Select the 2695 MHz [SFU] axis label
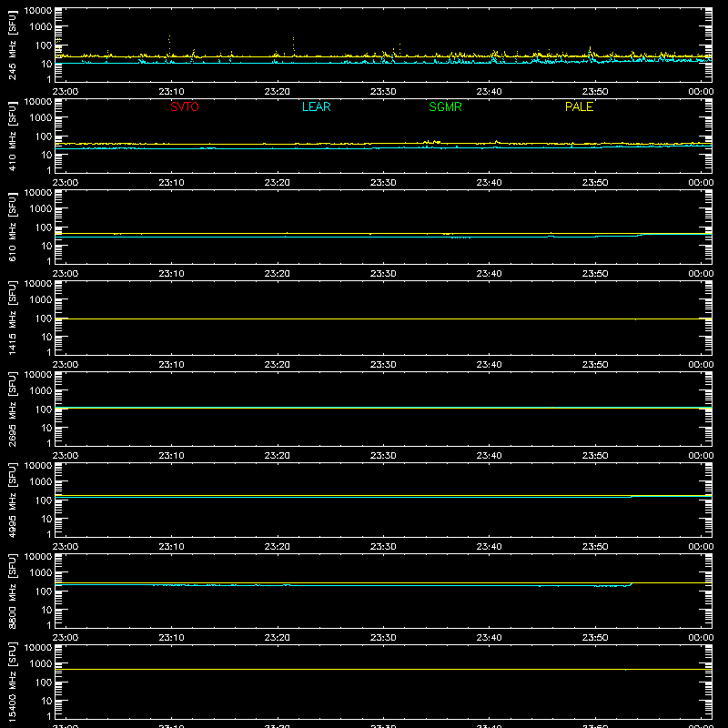This screenshot has width=728, height=728. click(12, 409)
